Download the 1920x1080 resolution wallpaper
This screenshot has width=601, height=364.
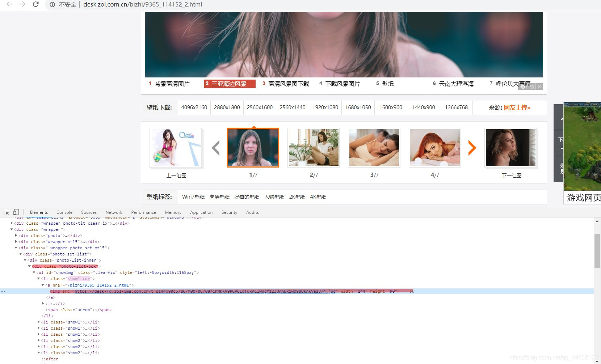tap(325, 107)
